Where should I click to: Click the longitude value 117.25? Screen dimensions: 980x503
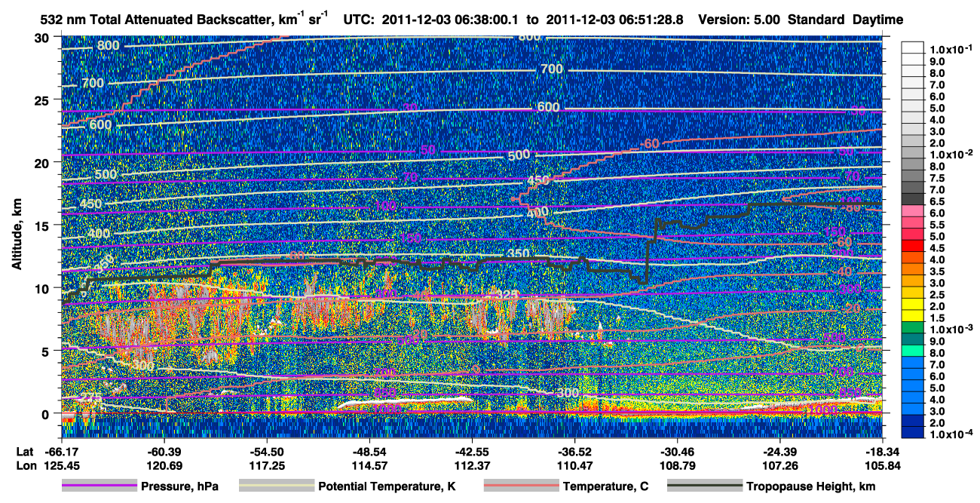[266, 465]
